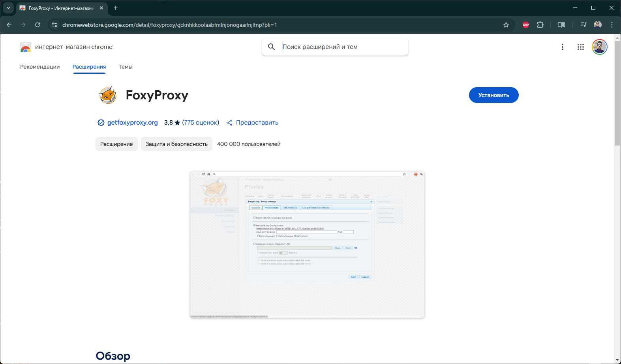Open the tab search dropdown arrow

8,8
